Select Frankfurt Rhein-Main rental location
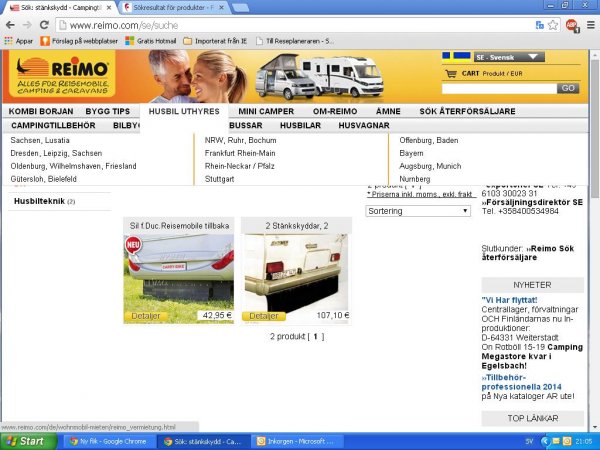The width and height of the screenshot is (600, 450). tap(239, 153)
